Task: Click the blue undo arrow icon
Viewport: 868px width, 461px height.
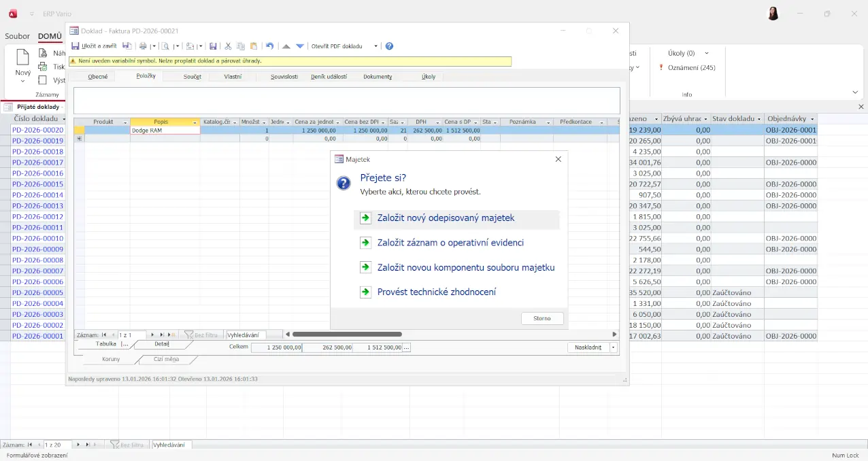Action: 269,46
